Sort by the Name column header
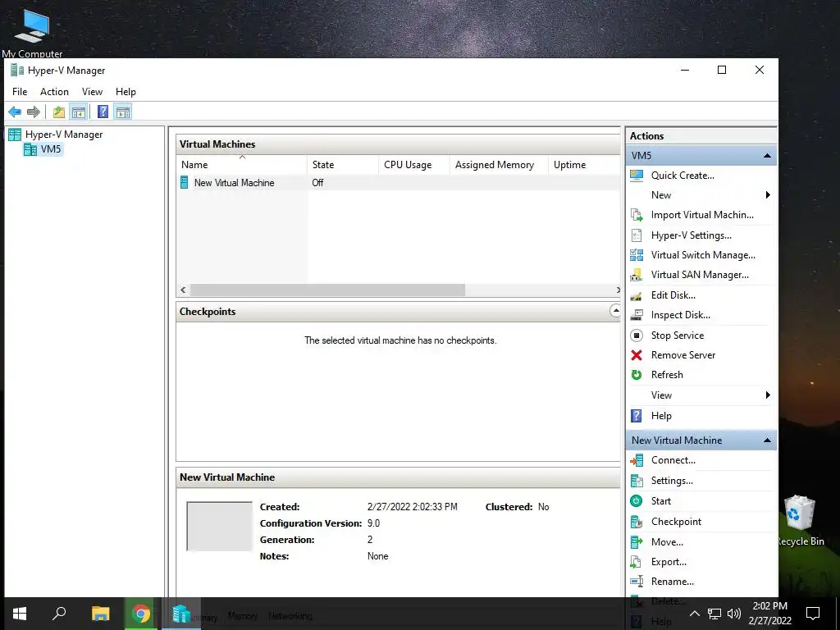The image size is (840, 630). point(242,165)
